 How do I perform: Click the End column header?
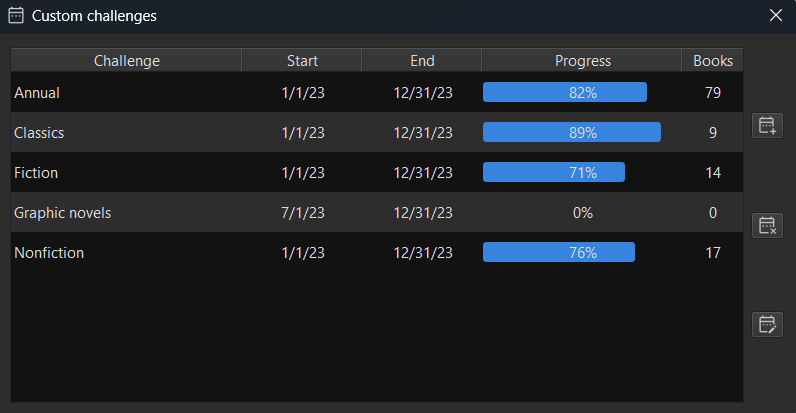422,61
